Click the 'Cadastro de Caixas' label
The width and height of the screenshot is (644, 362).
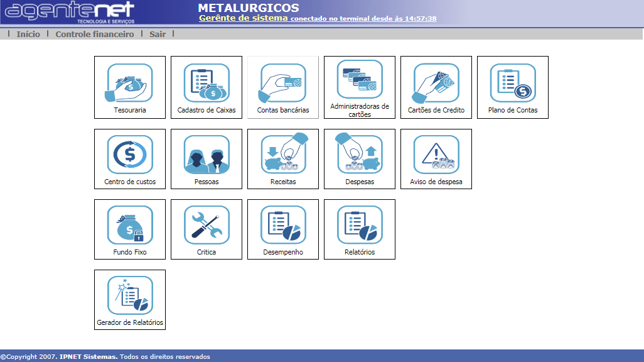click(x=207, y=110)
